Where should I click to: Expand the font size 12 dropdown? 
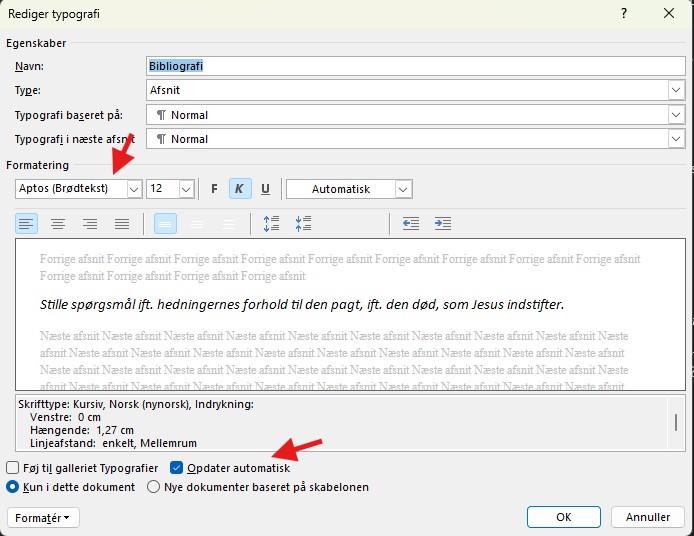pyautogui.click(x=186, y=189)
